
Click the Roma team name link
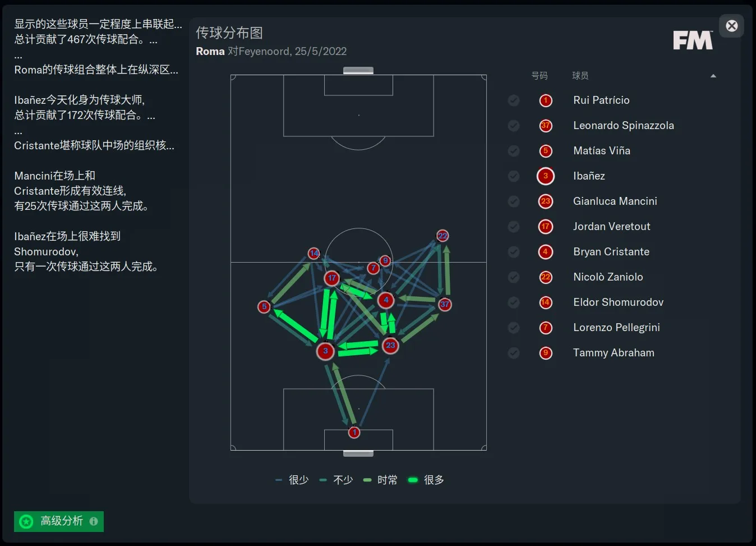[210, 51]
